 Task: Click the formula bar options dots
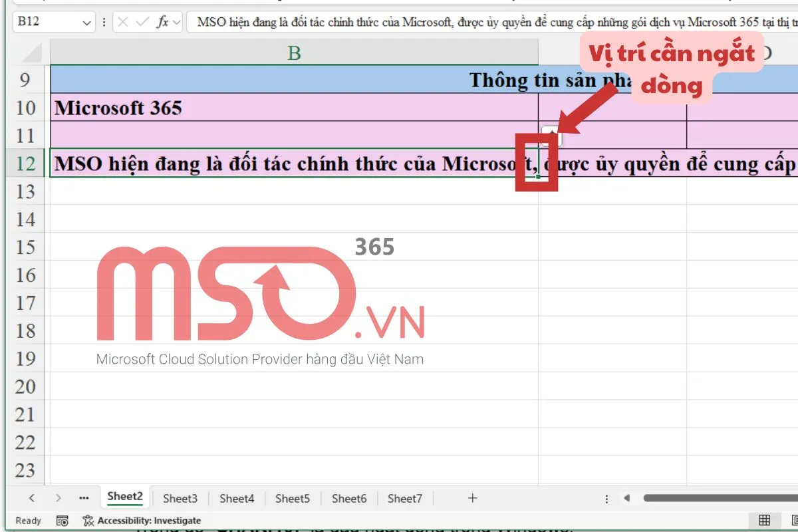coord(106,22)
